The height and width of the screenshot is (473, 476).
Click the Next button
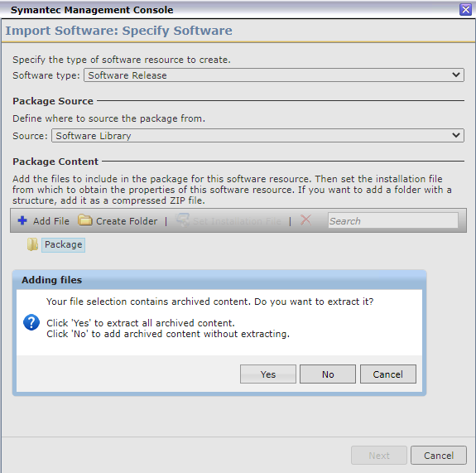coord(379,455)
